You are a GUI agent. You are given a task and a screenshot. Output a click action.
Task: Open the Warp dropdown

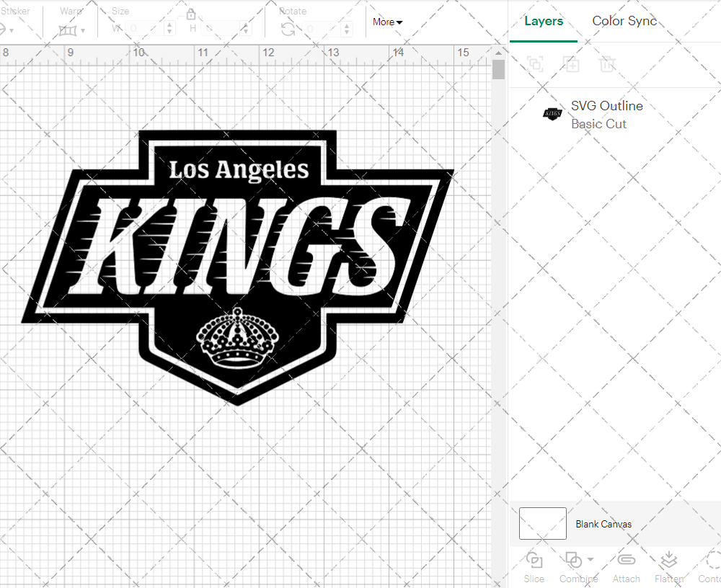72,30
